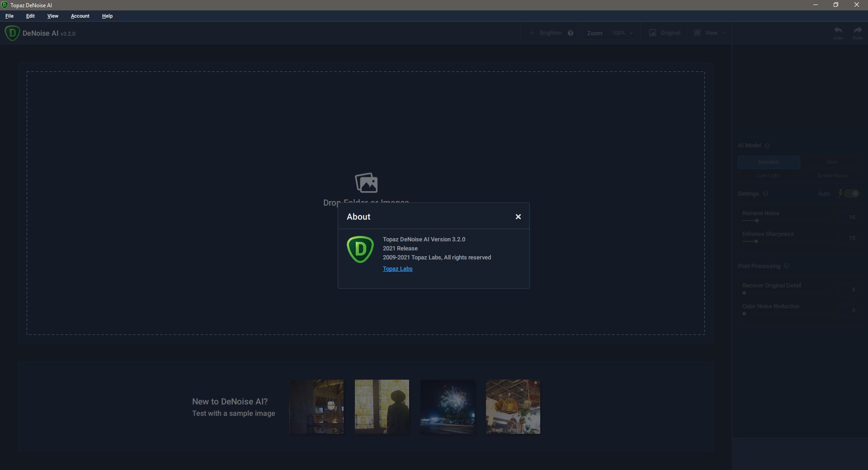Click the AI Model help icon
868x470 pixels.
click(x=767, y=146)
